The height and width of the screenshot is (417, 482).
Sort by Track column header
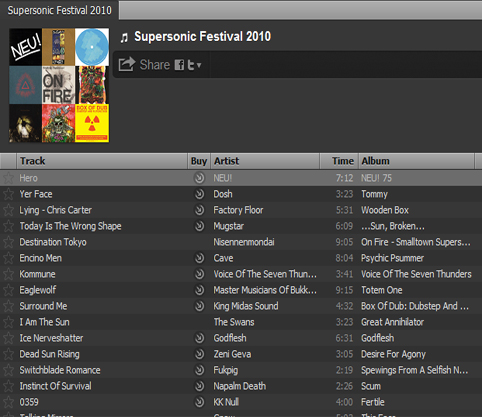coord(102,161)
